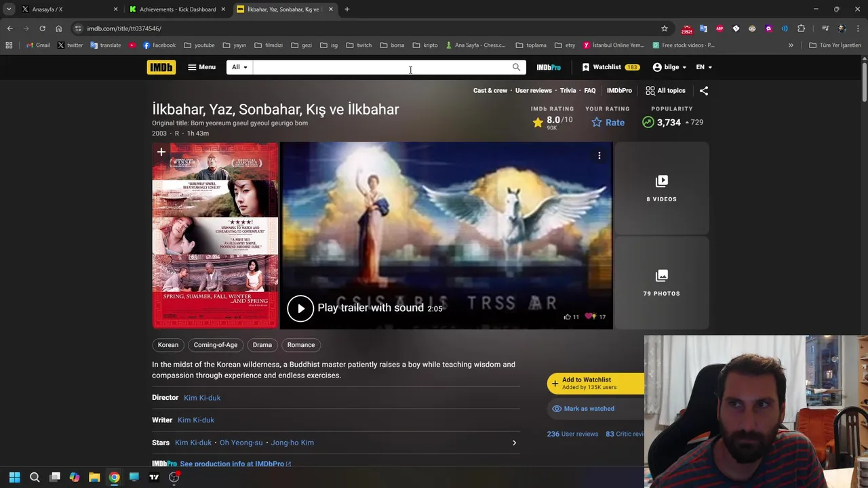
Task: Click the browser back arrow
Action: (x=9, y=28)
